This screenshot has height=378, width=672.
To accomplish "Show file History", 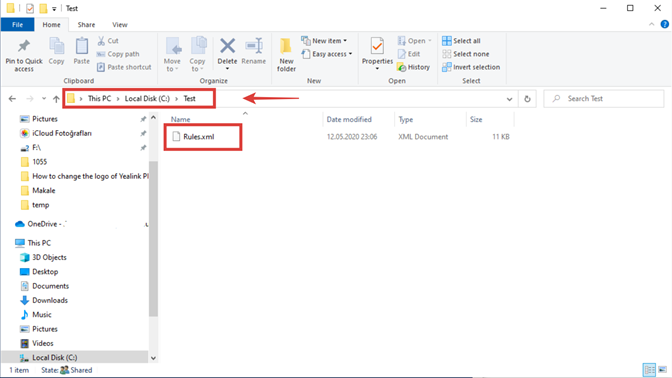I will click(x=414, y=67).
